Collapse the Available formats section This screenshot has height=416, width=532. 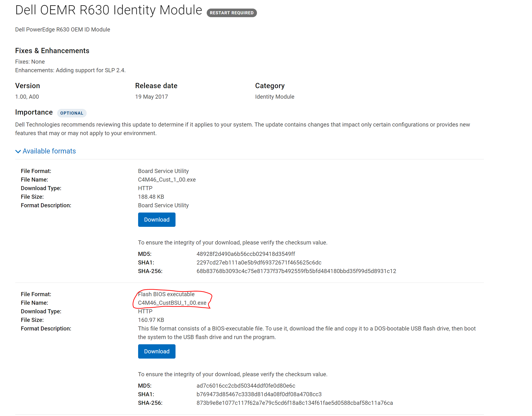click(45, 151)
